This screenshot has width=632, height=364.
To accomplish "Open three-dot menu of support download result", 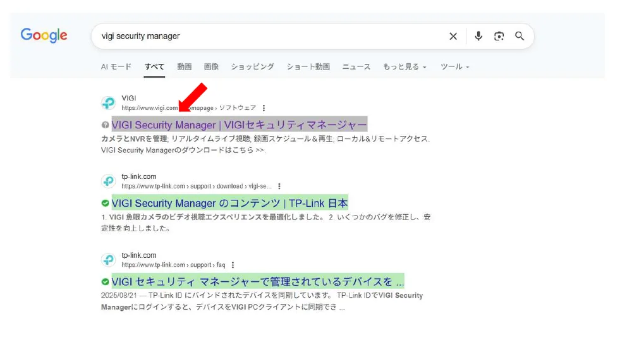I will click(279, 186).
